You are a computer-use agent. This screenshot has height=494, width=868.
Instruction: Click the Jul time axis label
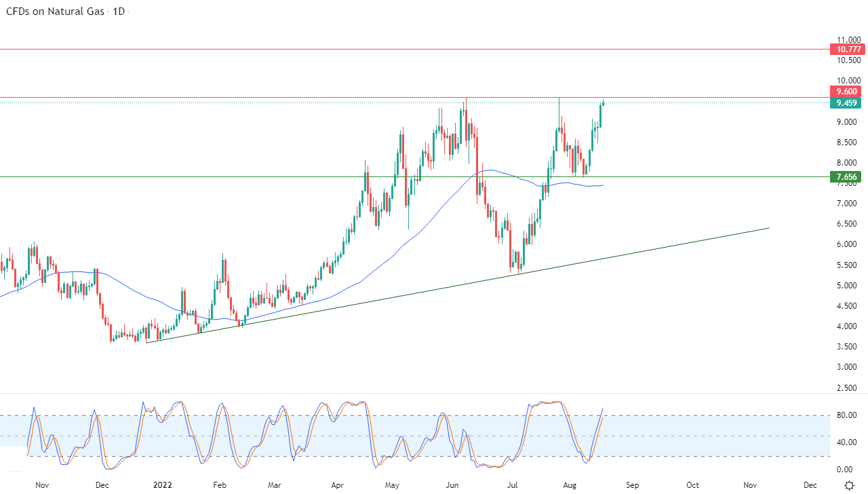point(513,485)
